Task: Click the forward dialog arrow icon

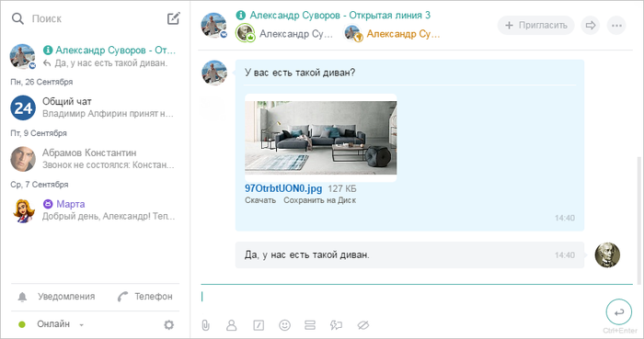Action: coord(591,26)
